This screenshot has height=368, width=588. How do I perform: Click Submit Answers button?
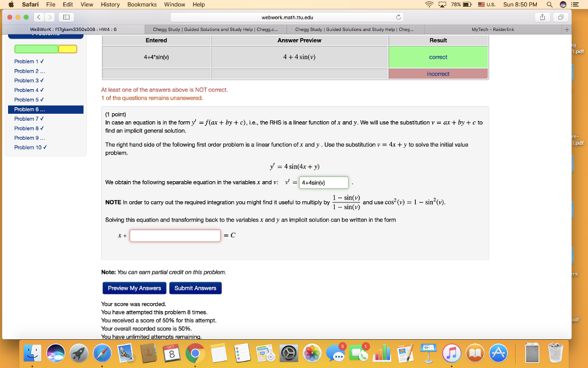pyautogui.click(x=195, y=288)
